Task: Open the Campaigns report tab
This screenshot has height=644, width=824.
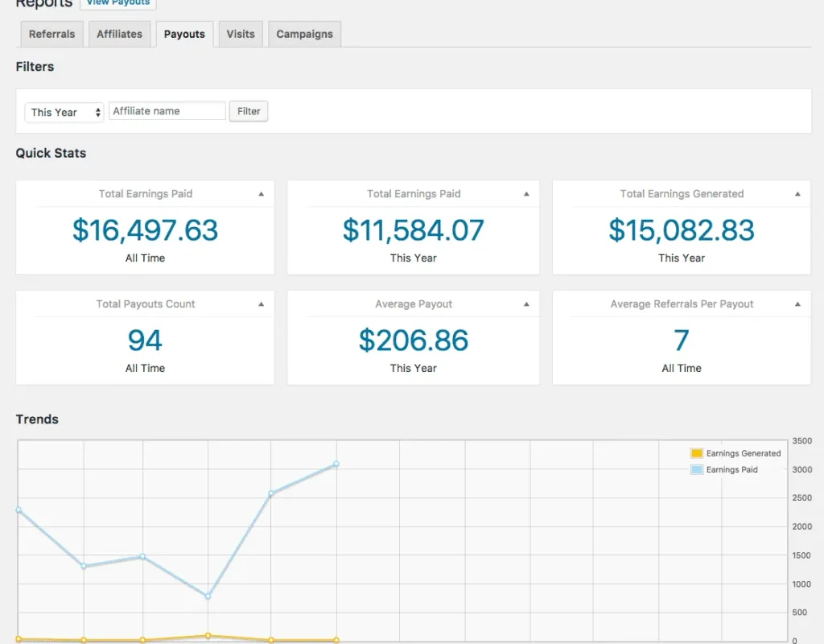Action: pyautogui.click(x=304, y=34)
